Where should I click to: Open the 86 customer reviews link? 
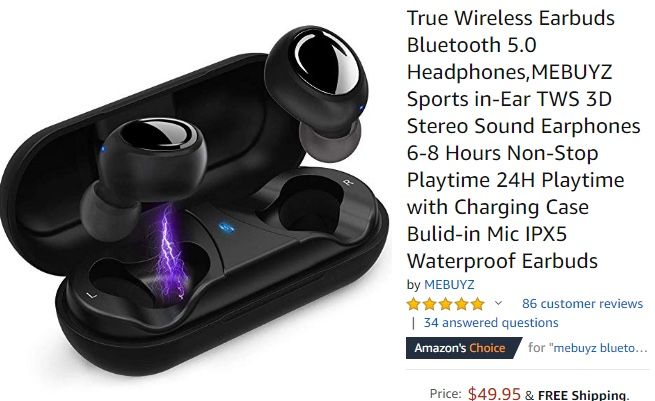[582, 303]
